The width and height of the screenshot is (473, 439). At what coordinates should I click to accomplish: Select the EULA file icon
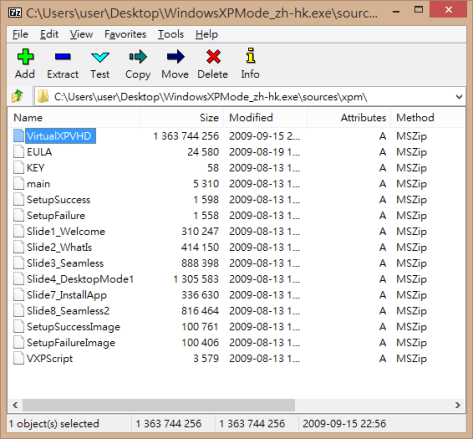pyautogui.click(x=19, y=152)
